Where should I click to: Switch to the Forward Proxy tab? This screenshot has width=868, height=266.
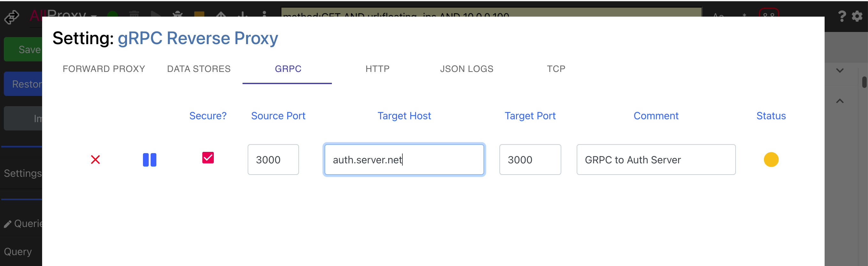104,69
